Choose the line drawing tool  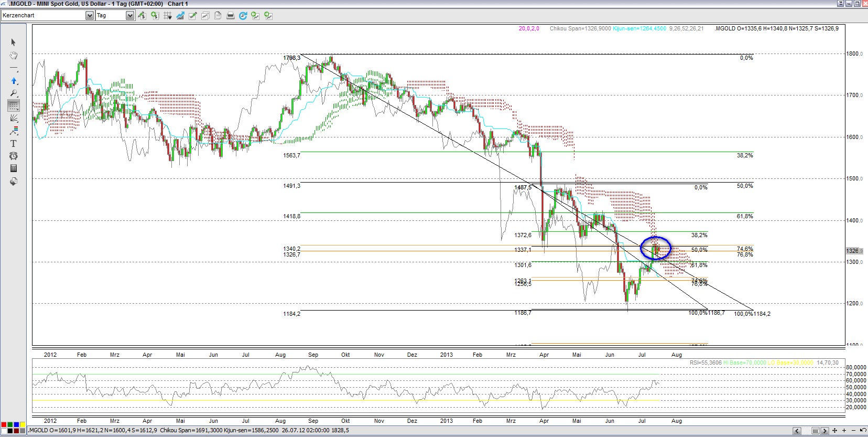point(14,68)
